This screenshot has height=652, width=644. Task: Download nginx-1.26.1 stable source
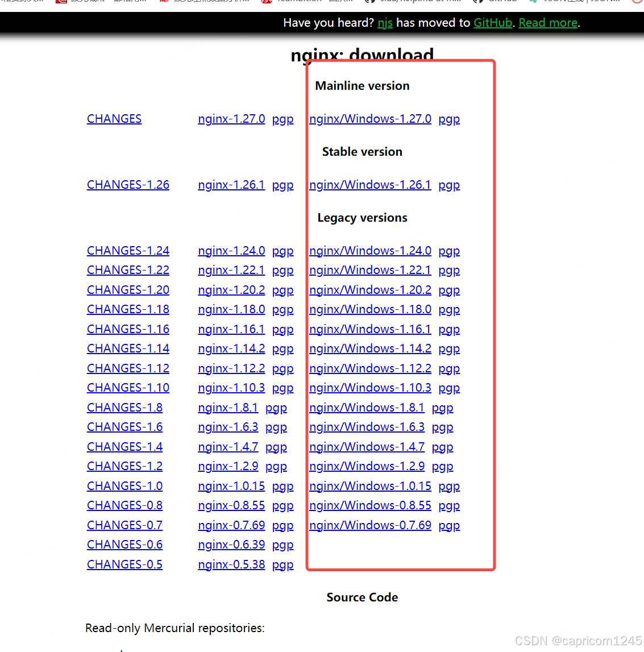click(x=231, y=185)
